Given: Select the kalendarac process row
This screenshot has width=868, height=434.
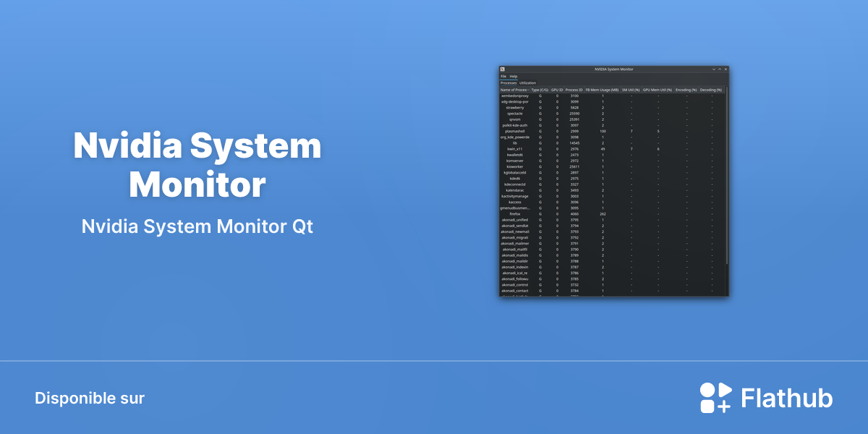Looking at the screenshot, I should click(x=612, y=190).
